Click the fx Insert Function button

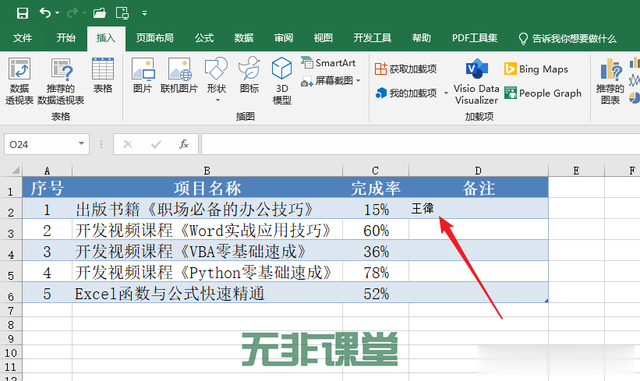tap(184, 144)
